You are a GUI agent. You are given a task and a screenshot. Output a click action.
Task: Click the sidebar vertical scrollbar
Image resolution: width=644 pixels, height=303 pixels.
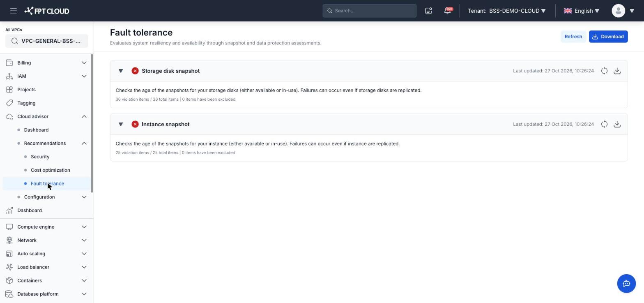(x=92, y=123)
